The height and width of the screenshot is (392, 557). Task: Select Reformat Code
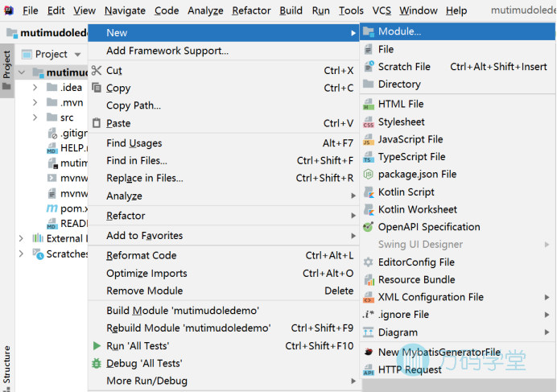(224, 255)
